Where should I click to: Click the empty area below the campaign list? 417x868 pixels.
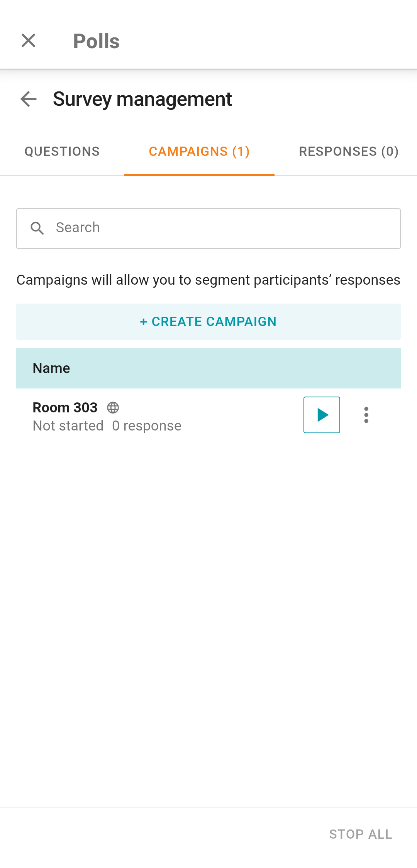click(208, 617)
